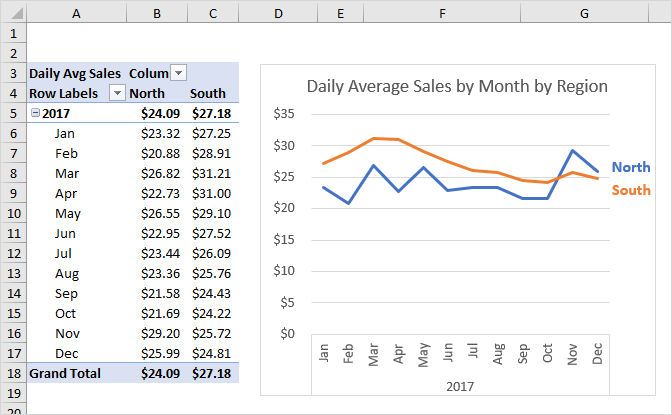Screen dimensions: 672x415
Task: Select the Jul row label cell
Action: 76,253
